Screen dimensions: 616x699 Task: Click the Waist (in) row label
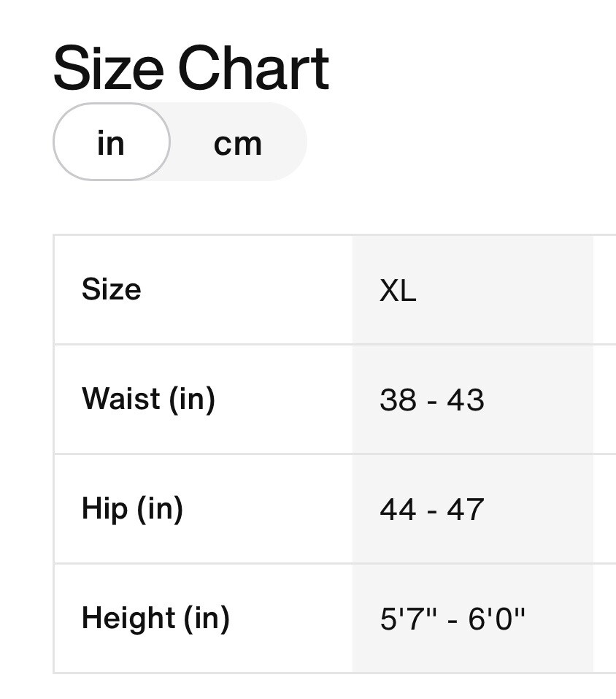pyautogui.click(x=149, y=399)
